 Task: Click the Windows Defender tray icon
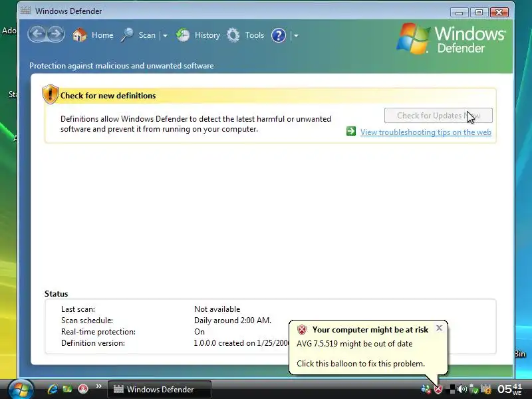486,389
